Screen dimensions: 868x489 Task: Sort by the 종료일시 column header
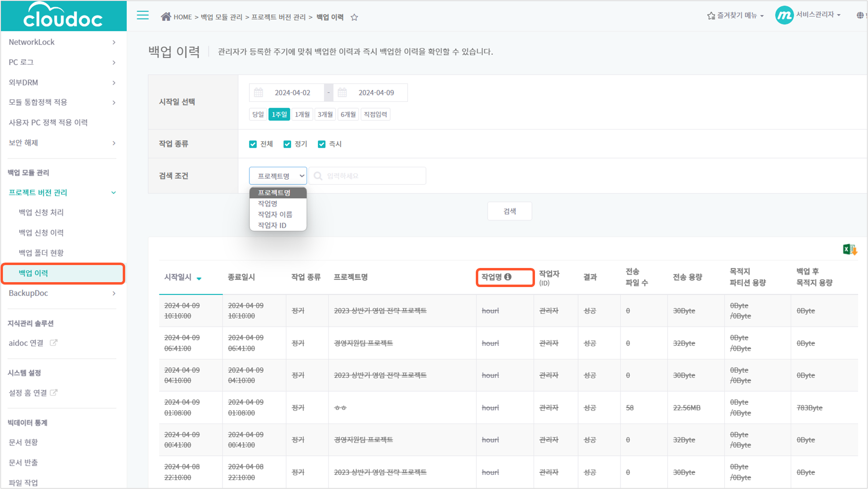tap(241, 277)
